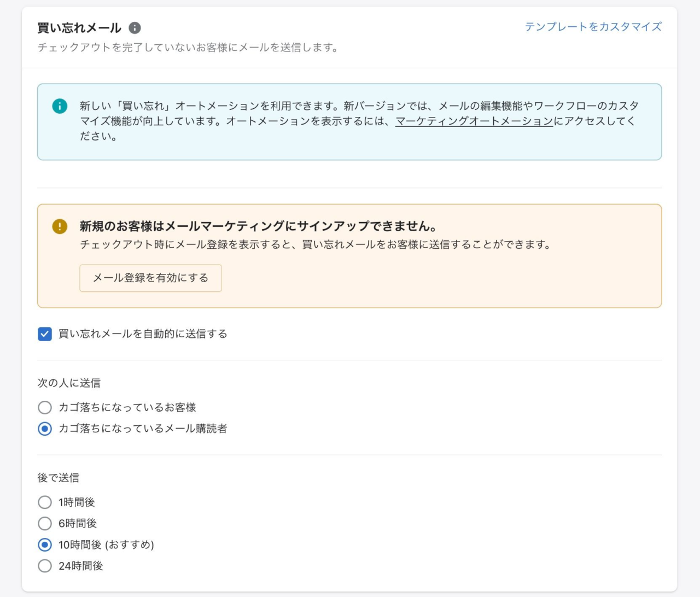Select カゴ落ちになっているメール購読者 radio option
Viewport: 700px width, 597px height.
(45, 429)
